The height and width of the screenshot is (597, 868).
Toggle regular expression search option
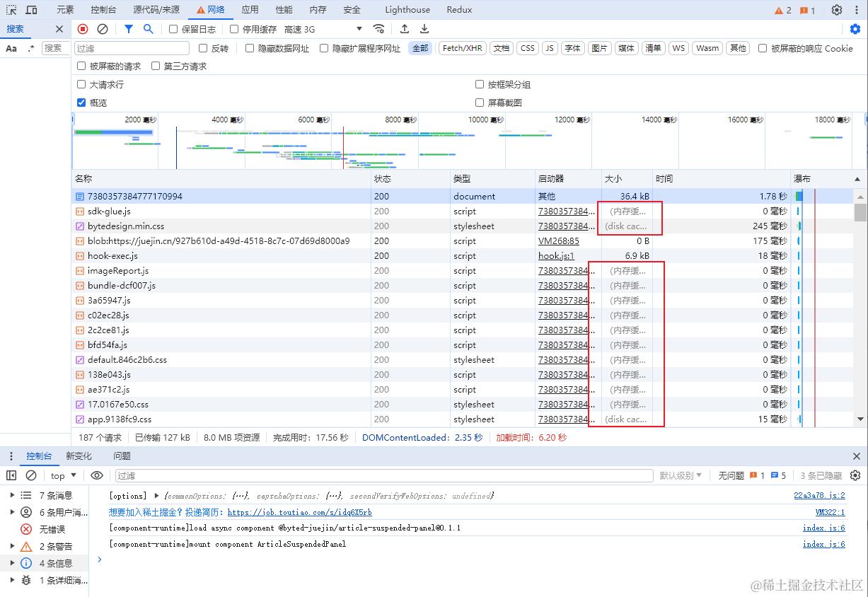pyautogui.click(x=30, y=48)
